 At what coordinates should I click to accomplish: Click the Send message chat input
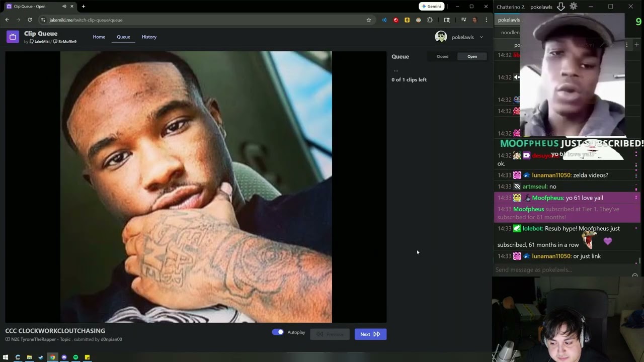pos(563,270)
